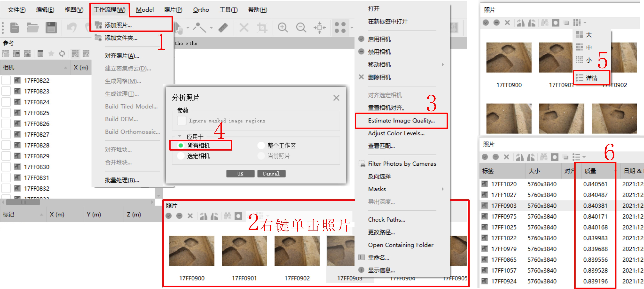Choose Estimate Image Quality... in context menu
The width and height of the screenshot is (644, 289).
point(401,121)
